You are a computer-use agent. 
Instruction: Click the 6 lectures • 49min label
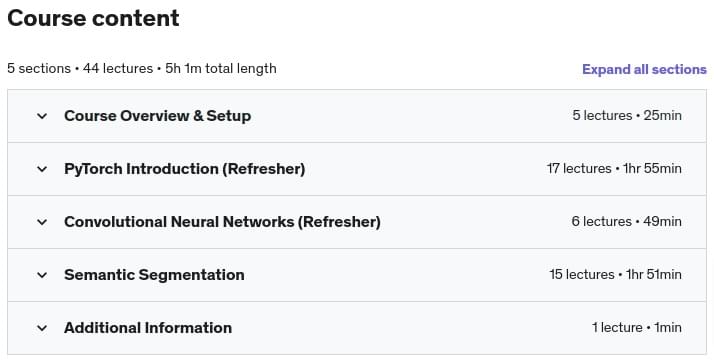(627, 221)
